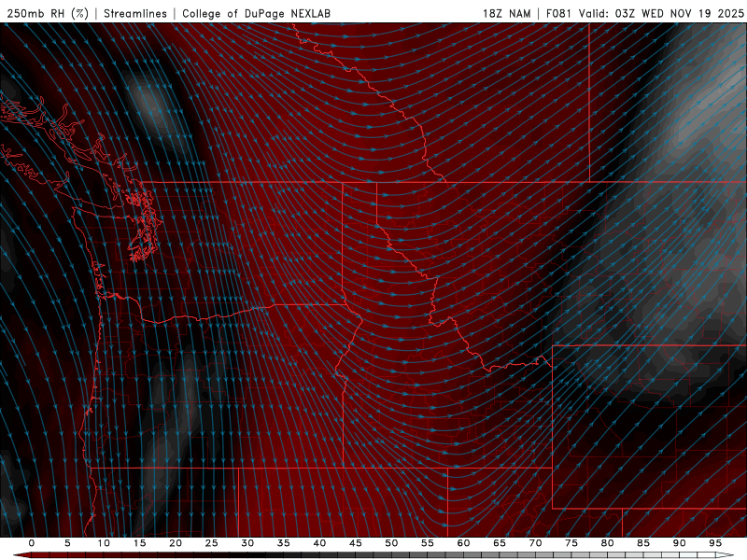Click the "18Z NAM" model run label
Viewport: 747px width, 560px height.
point(506,13)
